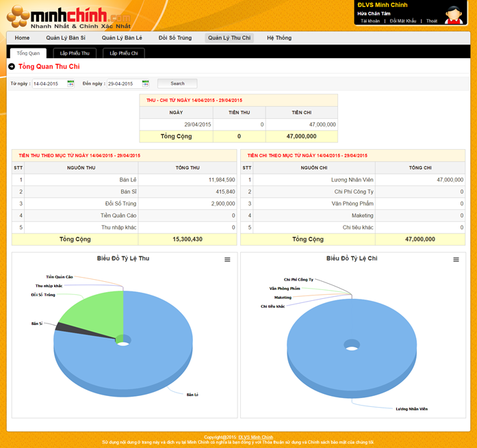
Task: Open the Biểu Đồ Tỷ Lệ Thu chart menu
Action: click(228, 260)
